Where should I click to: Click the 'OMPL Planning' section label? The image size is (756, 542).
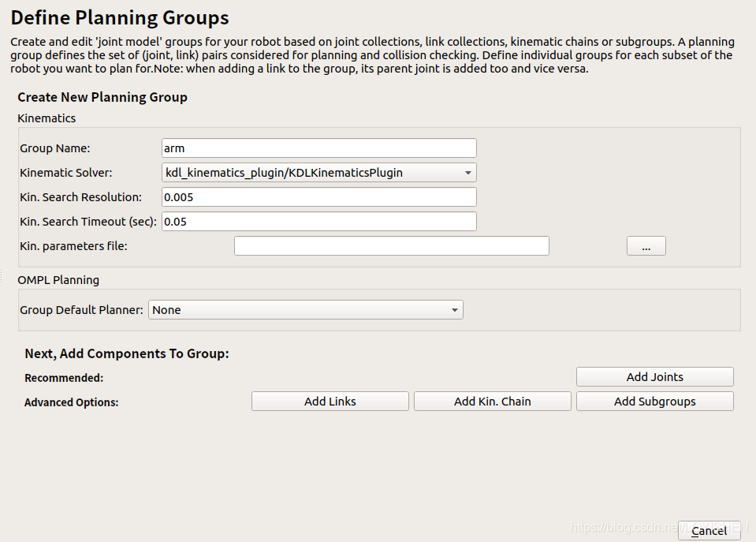click(58, 279)
